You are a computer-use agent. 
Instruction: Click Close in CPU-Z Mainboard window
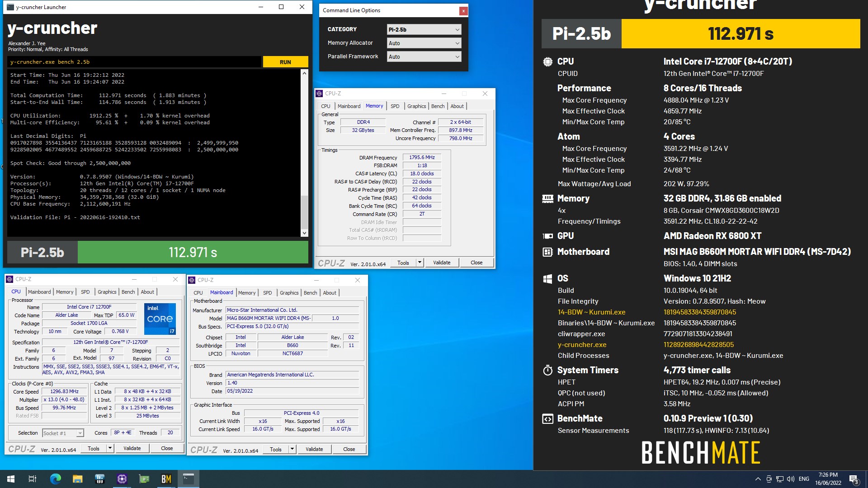pos(349,449)
